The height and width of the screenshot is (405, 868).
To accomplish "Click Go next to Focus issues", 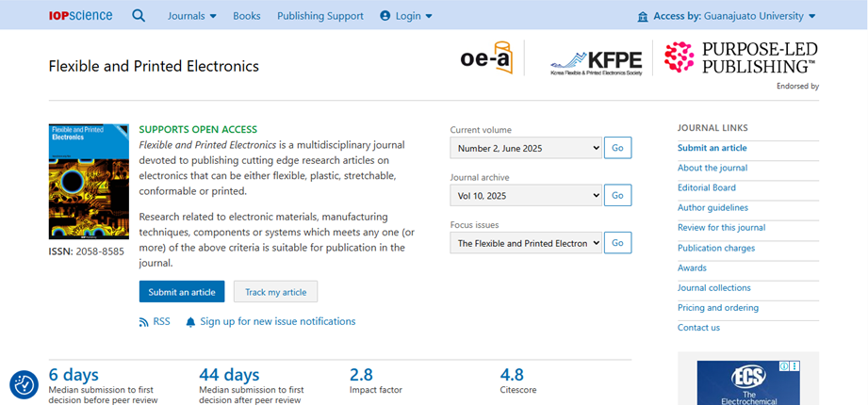I will coord(618,243).
